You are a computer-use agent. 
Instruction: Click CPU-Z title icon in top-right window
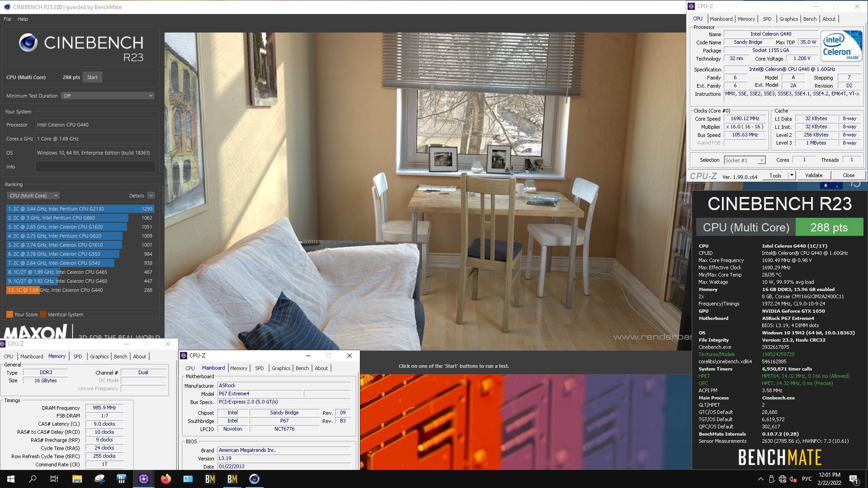(x=691, y=6)
